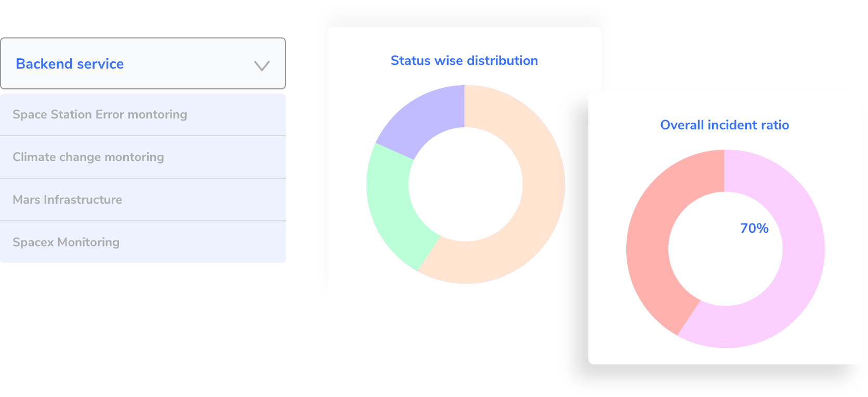
Task: Click the Backend service label text
Action: tap(70, 64)
